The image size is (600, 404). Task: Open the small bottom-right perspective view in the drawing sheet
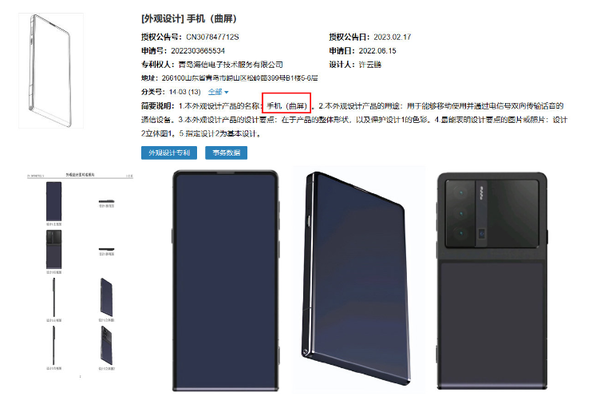(106, 346)
